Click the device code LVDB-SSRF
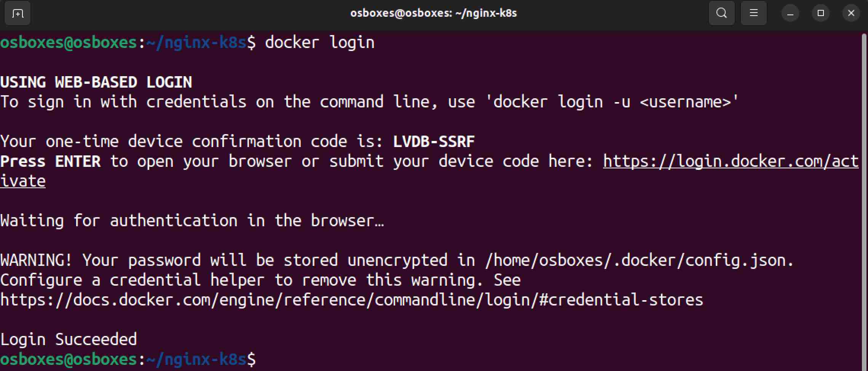 pos(434,142)
